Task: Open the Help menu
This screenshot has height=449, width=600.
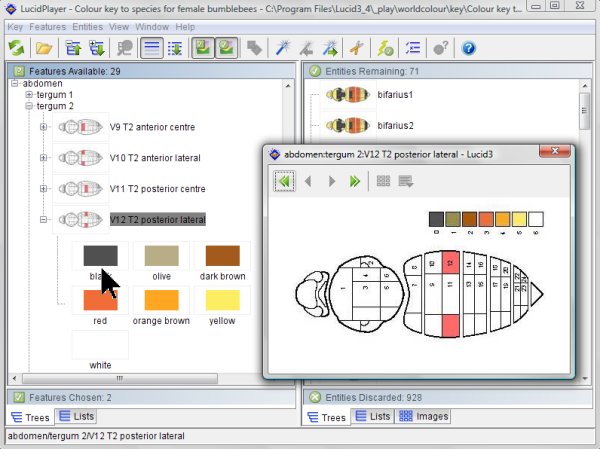Action: tap(185, 27)
